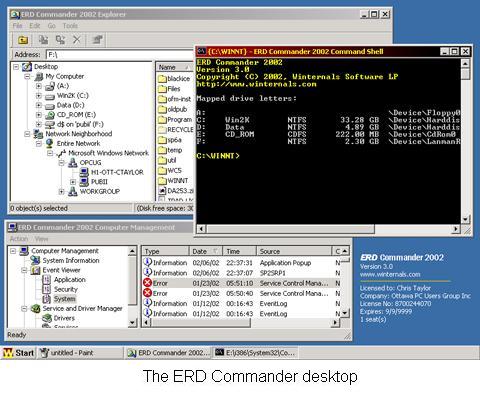Collapse My Computer tree node
The image size is (480, 395).
pyautogui.click(x=27, y=77)
